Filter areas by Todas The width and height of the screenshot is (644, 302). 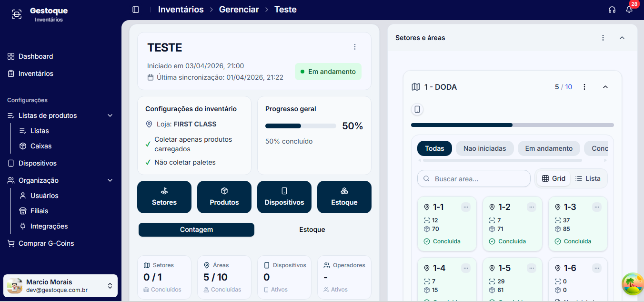coord(434,148)
